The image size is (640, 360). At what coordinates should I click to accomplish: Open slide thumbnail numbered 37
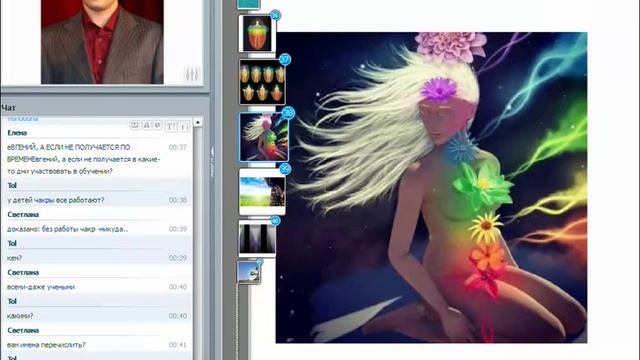[262, 82]
